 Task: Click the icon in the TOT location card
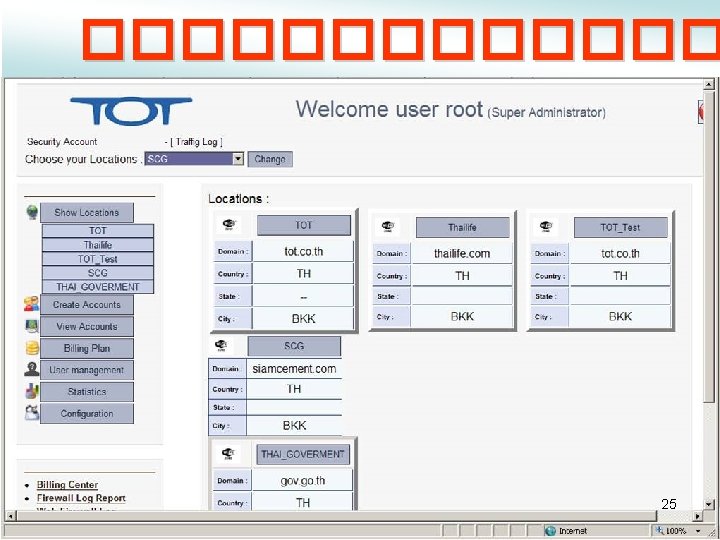[x=229, y=225]
